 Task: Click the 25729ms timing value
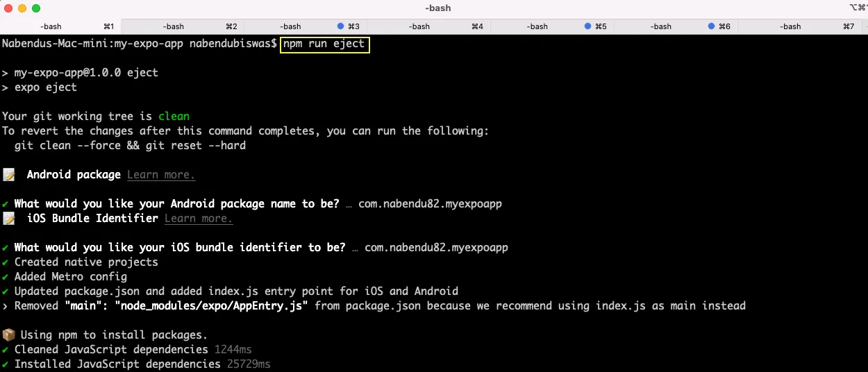[249, 364]
